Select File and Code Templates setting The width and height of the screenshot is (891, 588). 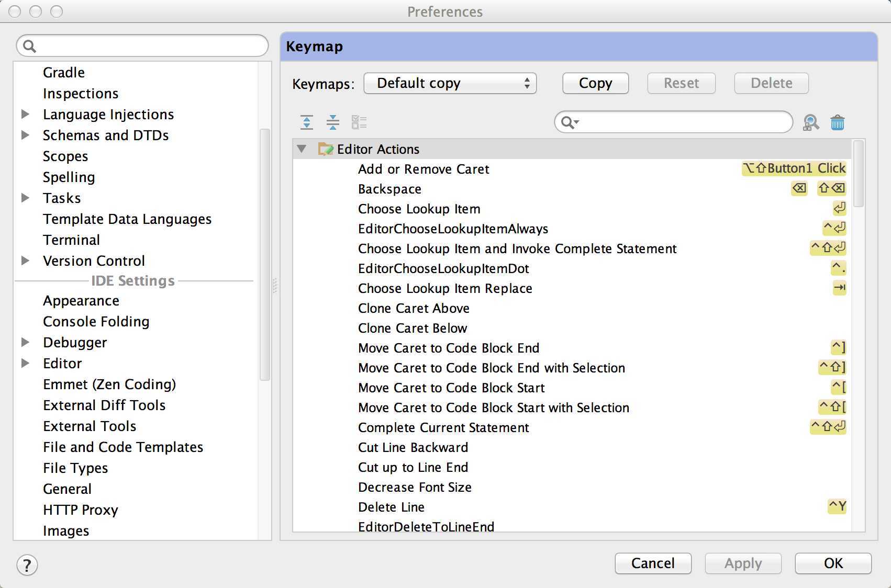123,447
